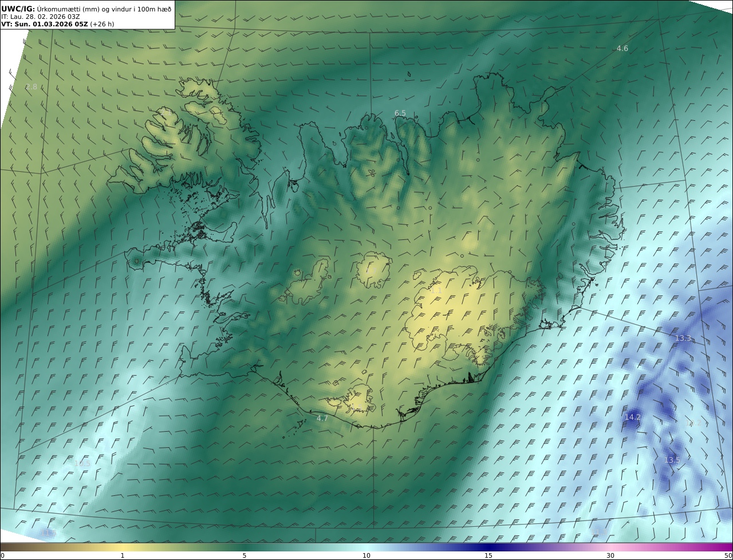Image resolution: width=733 pixels, height=560 pixels.
Task: Click the 2.8 value label
Action: pos(31,87)
